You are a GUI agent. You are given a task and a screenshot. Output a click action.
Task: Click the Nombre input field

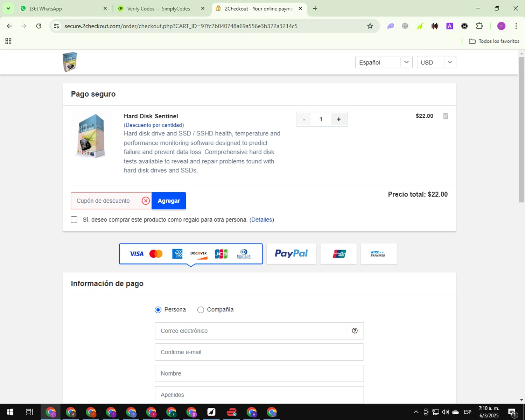tap(259, 373)
